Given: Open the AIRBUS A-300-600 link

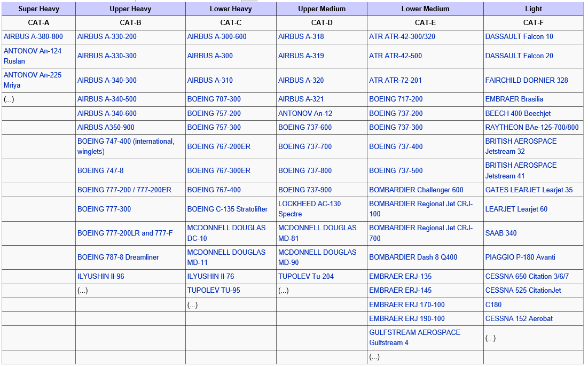Looking at the screenshot, I should click(217, 37).
